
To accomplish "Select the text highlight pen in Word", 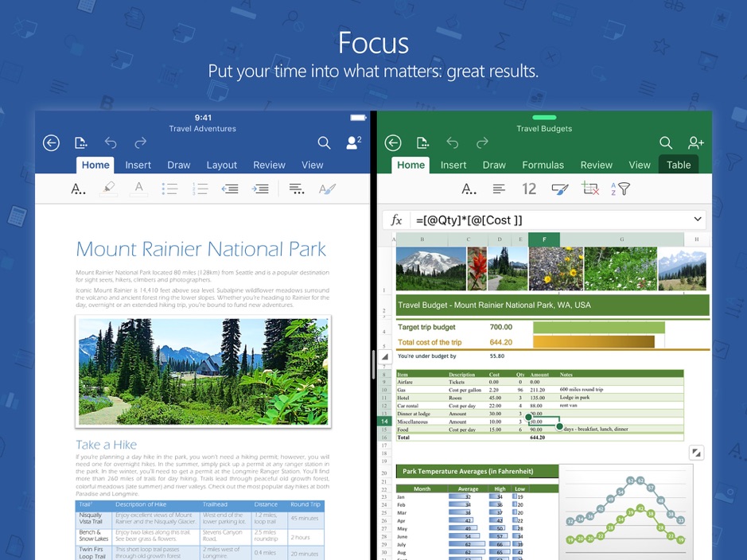I will tap(109, 189).
